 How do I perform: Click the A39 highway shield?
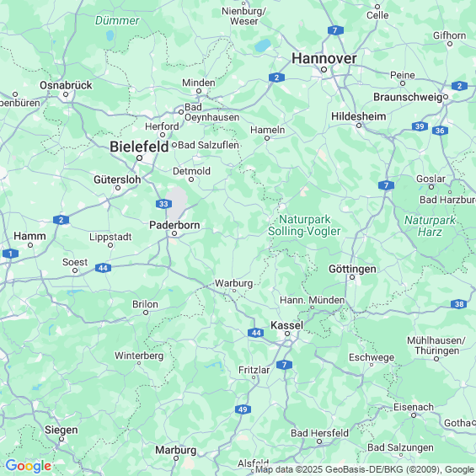tap(420, 126)
